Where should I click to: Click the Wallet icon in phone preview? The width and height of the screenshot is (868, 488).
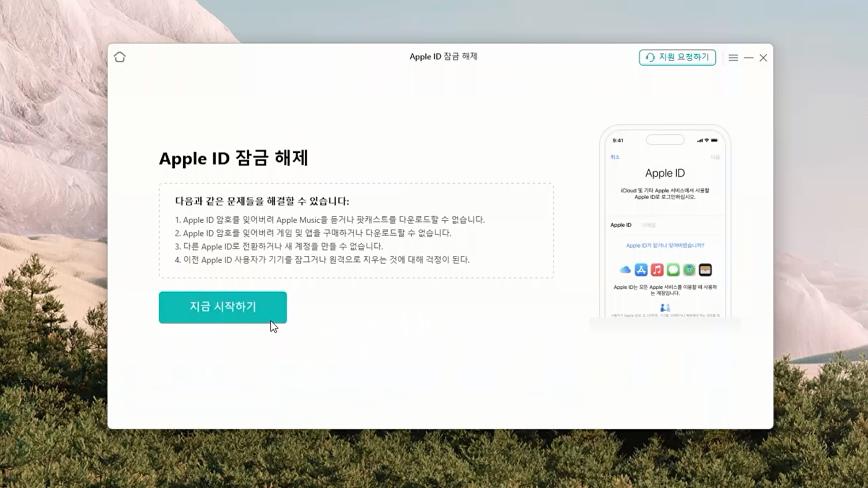(x=705, y=270)
